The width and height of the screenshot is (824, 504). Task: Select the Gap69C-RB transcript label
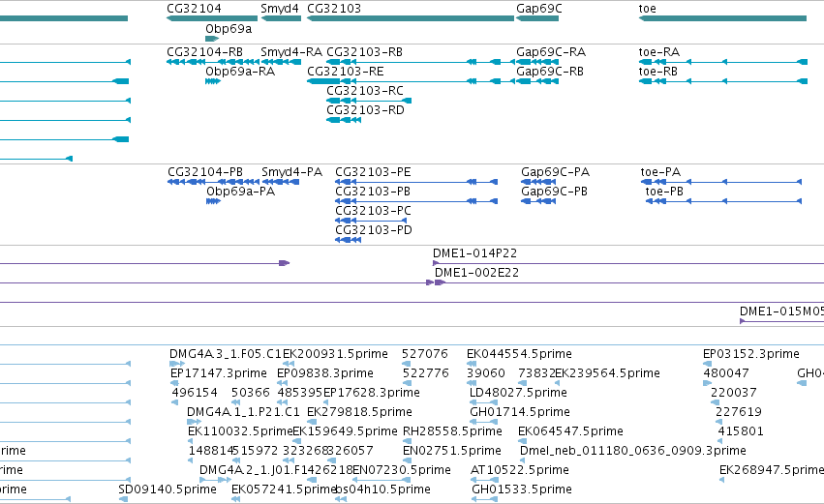[x=550, y=72]
